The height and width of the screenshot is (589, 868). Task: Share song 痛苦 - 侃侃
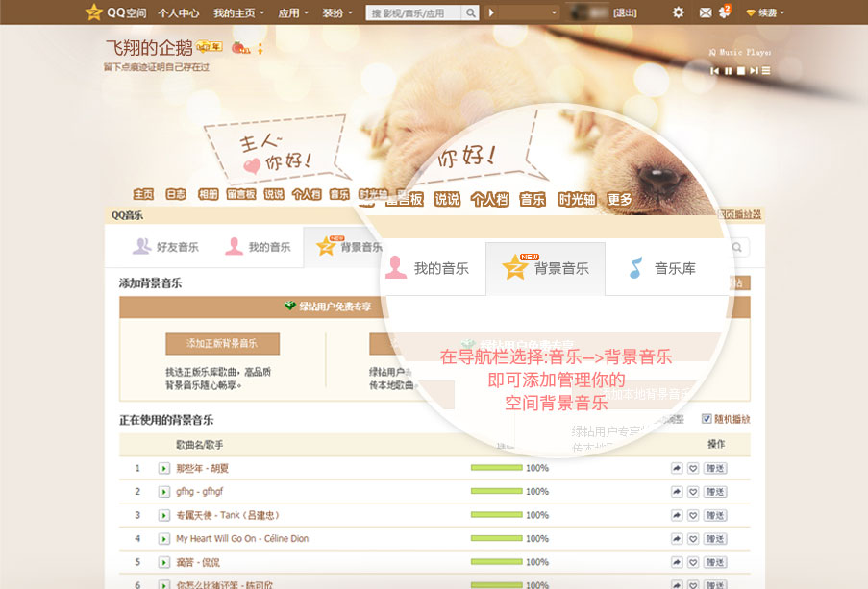(x=677, y=562)
